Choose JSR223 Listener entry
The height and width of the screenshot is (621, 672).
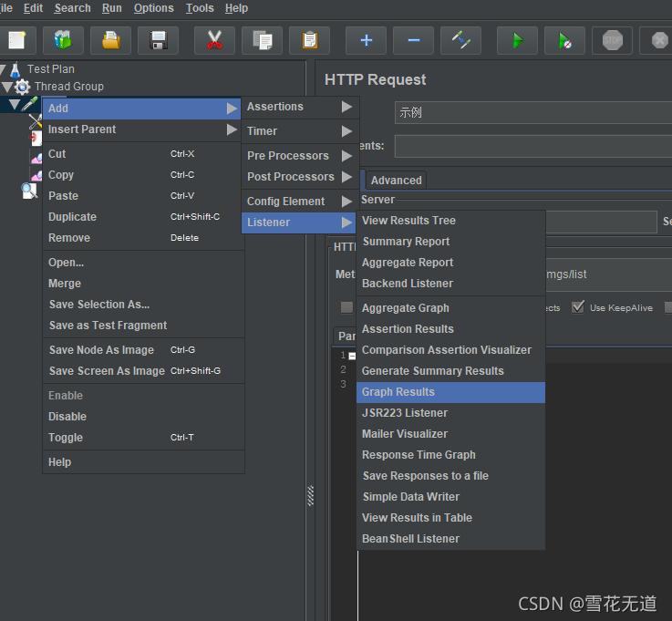point(450,413)
